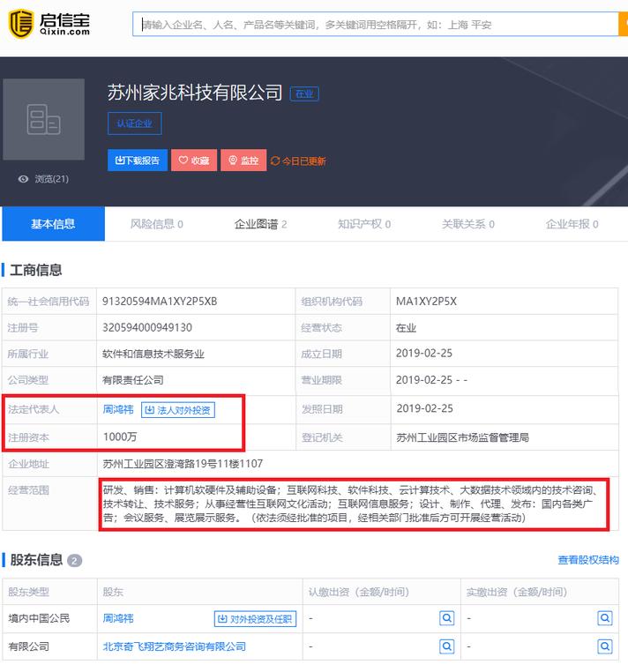Click the 法人对外投资 button
This screenshot has width=628, height=672.
coord(178,410)
